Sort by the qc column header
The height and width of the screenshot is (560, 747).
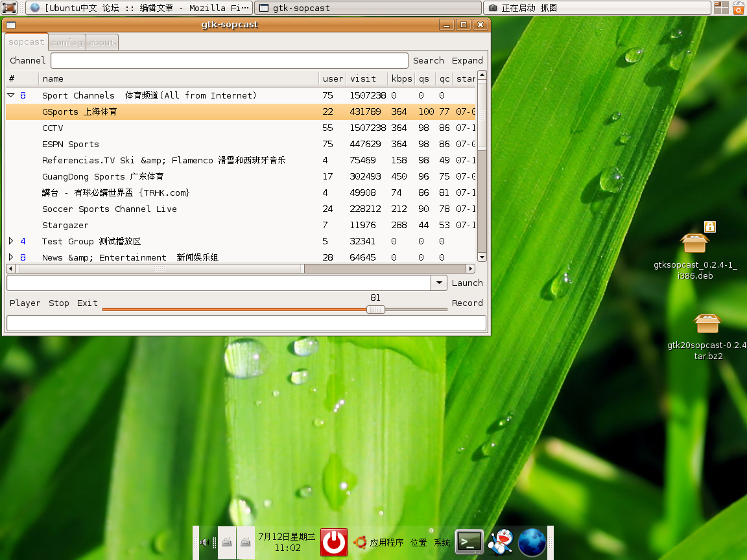coord(444,78)
